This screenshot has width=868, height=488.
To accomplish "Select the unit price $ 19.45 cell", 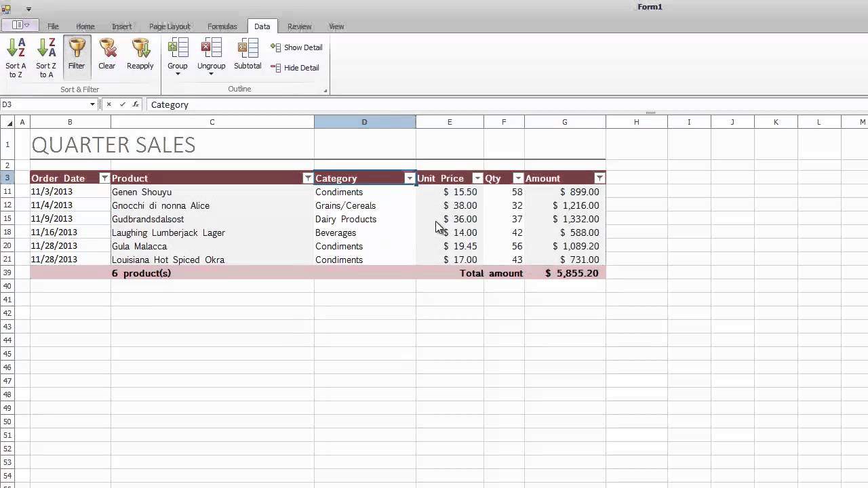I will tap(450, 246).
